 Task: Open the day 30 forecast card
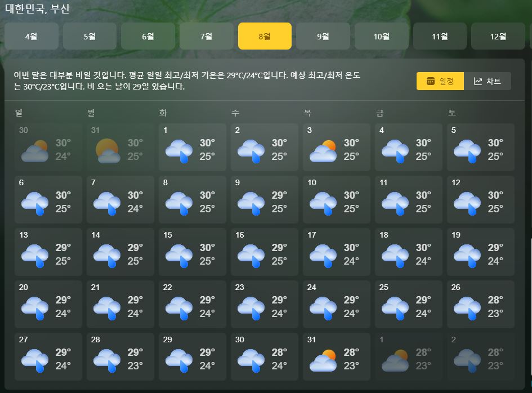[x=264, y=356]
